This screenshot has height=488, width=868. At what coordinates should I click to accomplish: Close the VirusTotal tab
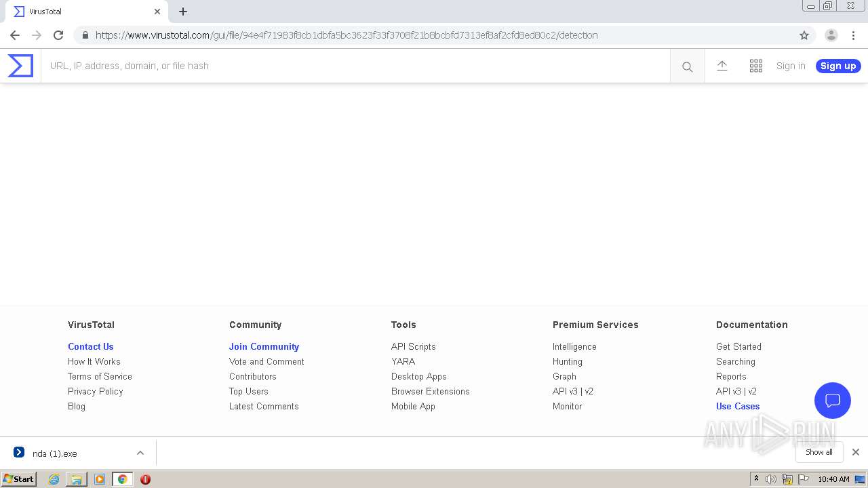point(157,12)
